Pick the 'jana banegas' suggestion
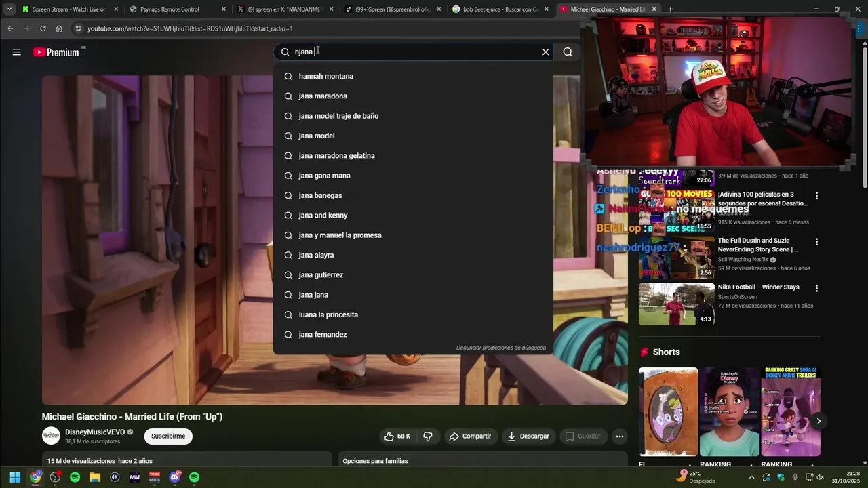 413,195
